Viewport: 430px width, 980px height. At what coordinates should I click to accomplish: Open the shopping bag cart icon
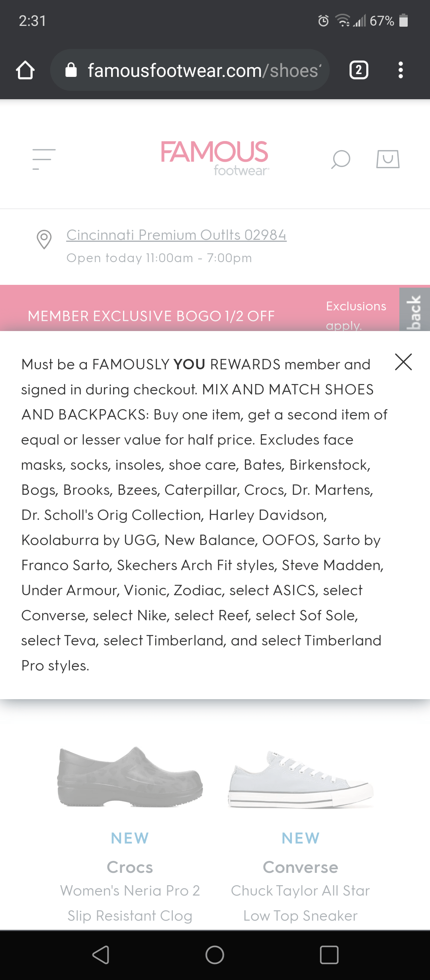pyautogui.click(x=387, y=159)
